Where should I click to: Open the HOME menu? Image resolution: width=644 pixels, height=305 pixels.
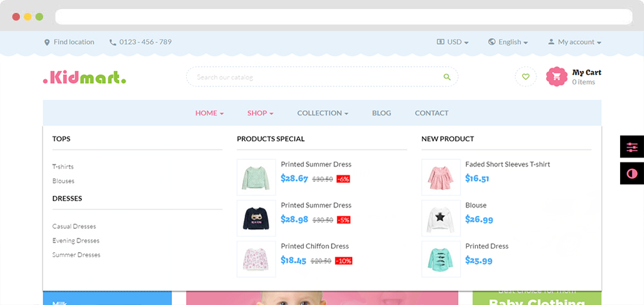(x=209, y=113)
